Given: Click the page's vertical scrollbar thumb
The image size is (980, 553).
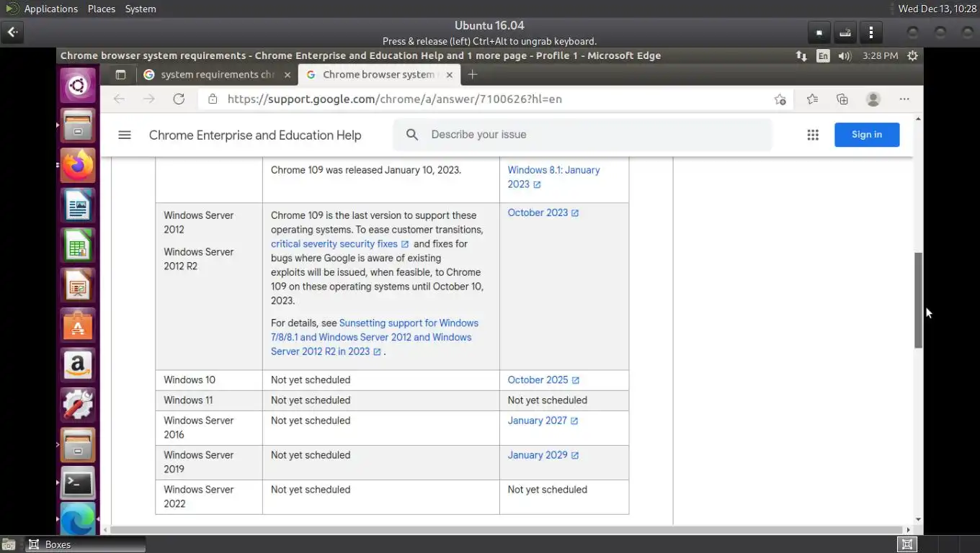Looking at the screenshot, I should [x=918, y=300].
